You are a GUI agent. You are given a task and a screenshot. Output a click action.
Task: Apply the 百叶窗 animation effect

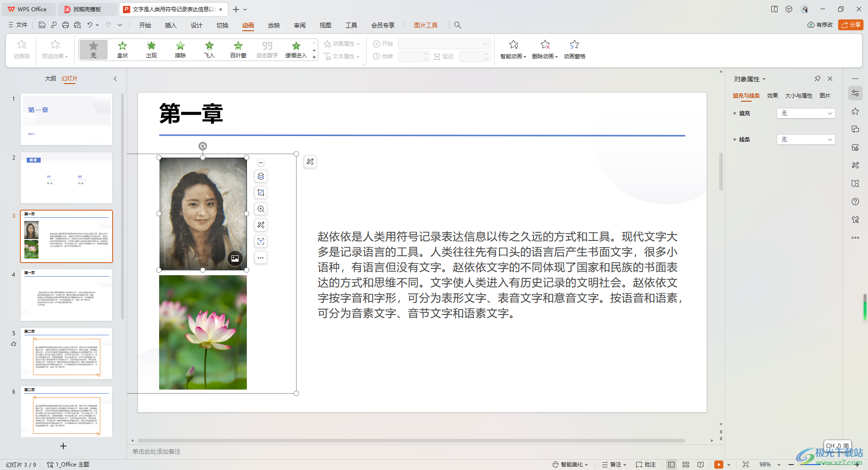tap(238, 49)
